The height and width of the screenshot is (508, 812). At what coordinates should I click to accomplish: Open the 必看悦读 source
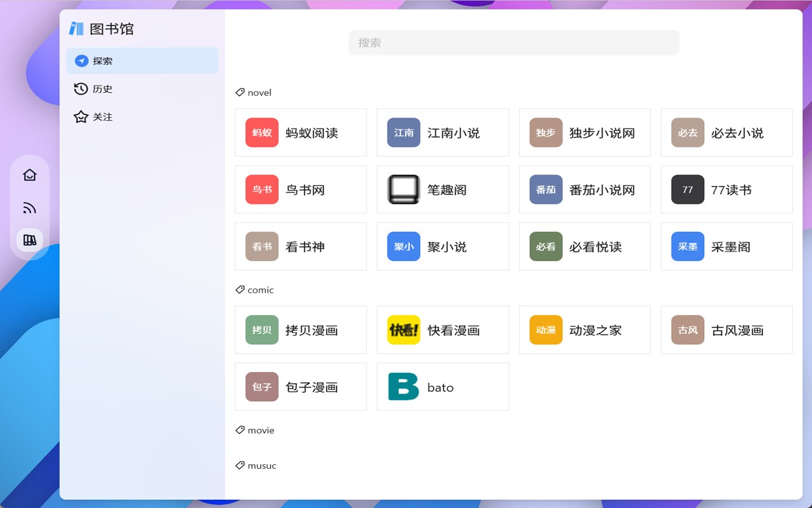[585, 246]
